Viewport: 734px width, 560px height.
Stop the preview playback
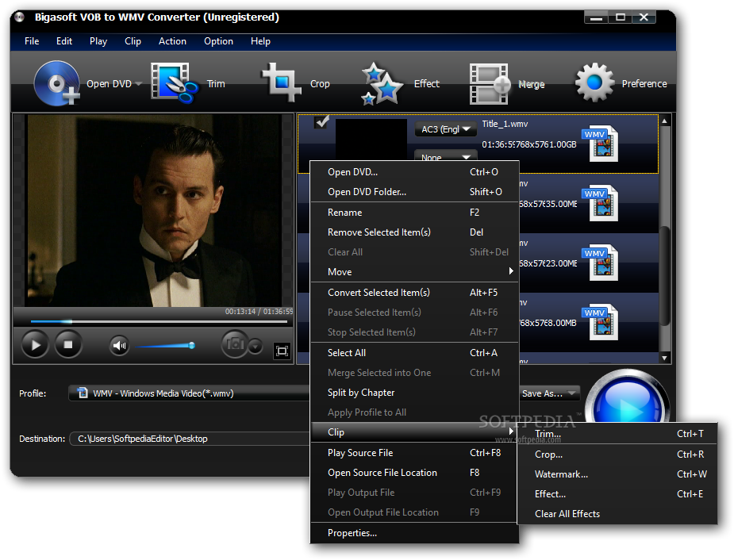click(68, 344)
